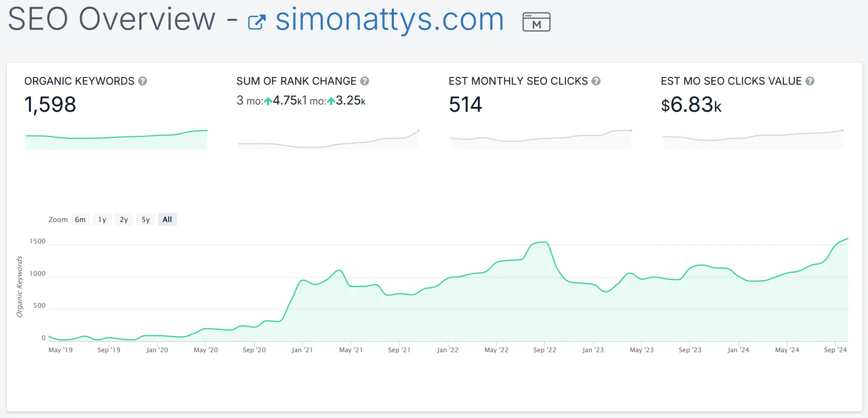Click the monthly calendar 'M' icon
Screen dimensions: 868x418
pos(536,22)
